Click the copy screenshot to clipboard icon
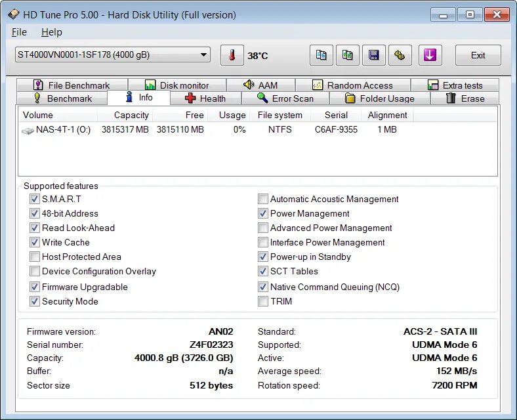The image size is (517, 420). [347, 55]
